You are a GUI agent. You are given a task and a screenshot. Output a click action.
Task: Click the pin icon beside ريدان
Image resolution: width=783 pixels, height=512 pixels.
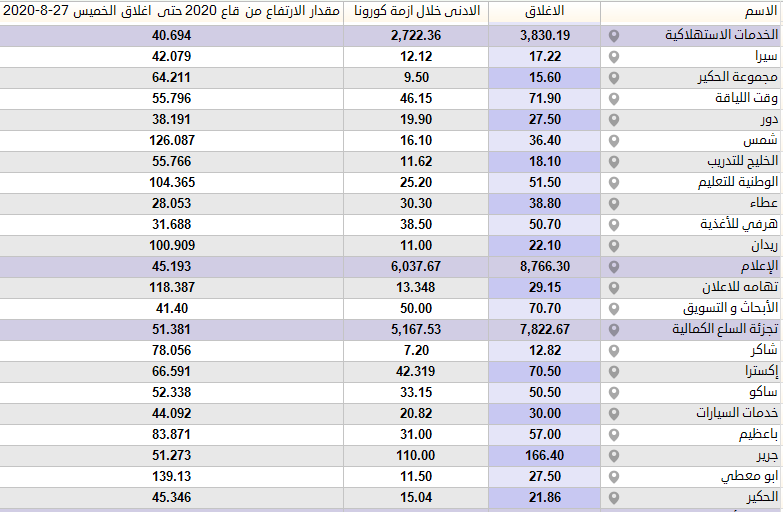click(614, 246)
